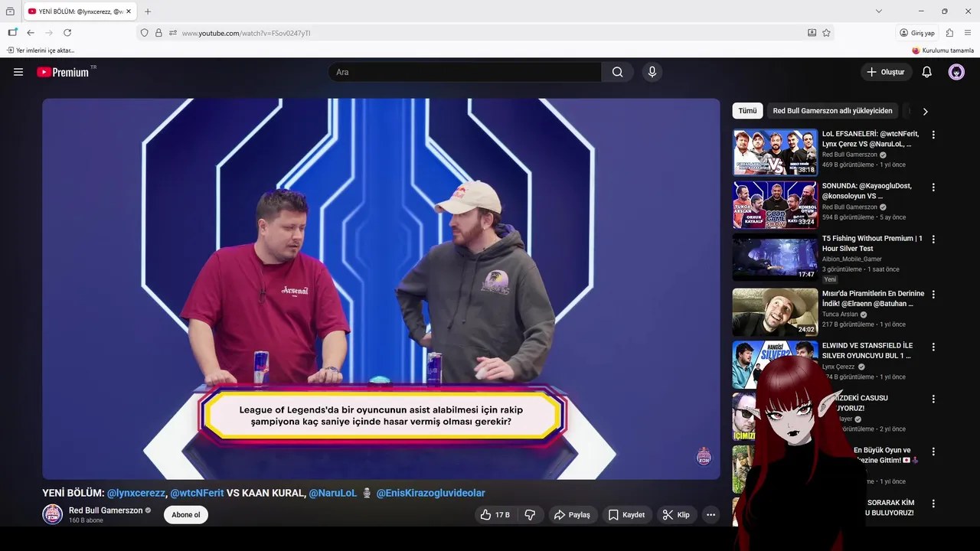Open options for ELWIND VE STANSFIELD video

(933, 347)
